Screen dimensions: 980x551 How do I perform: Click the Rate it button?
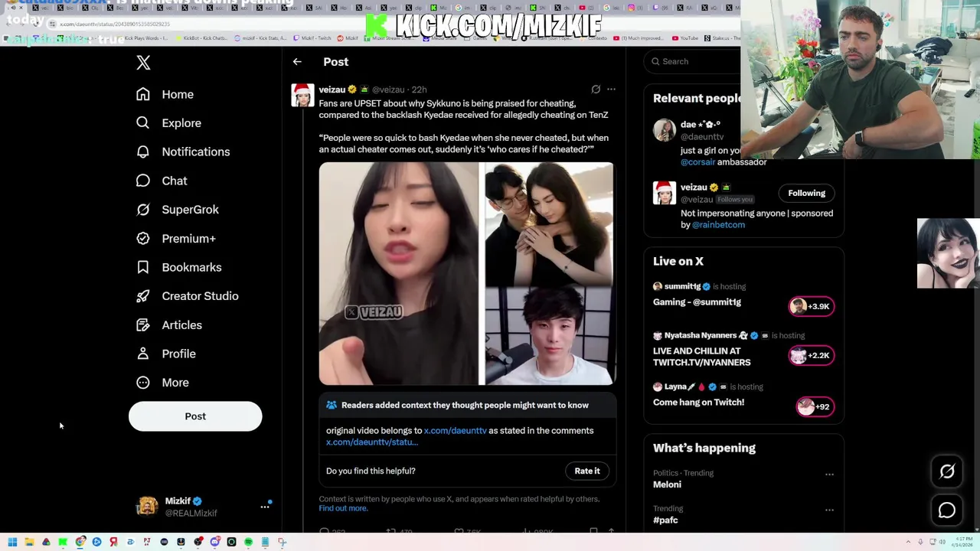coord(587,471)
